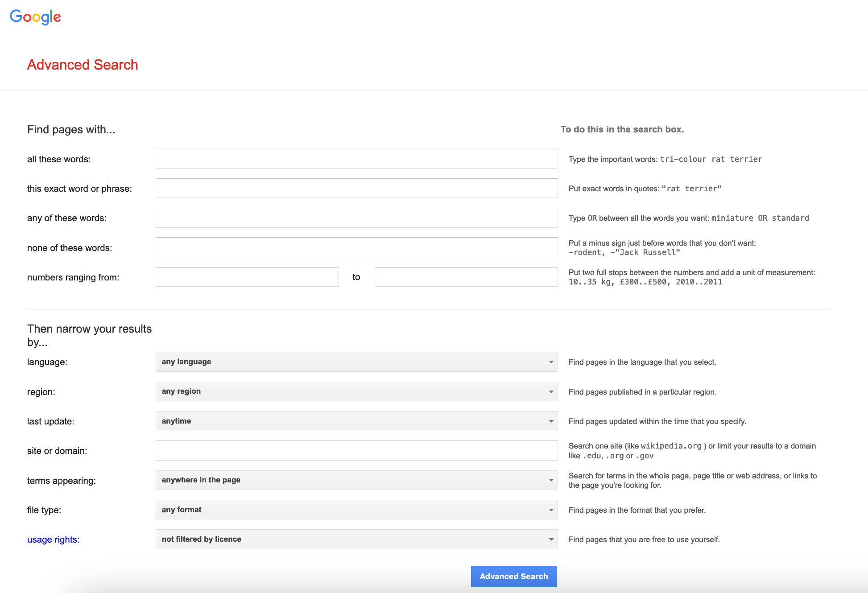
Task: Click 'Find pages that you are free to use yourself.'
Action: coord(644,539)
